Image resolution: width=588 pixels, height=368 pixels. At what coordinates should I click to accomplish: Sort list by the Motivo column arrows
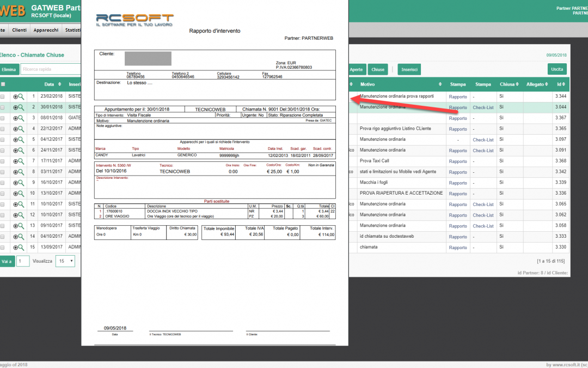[440, 85]
